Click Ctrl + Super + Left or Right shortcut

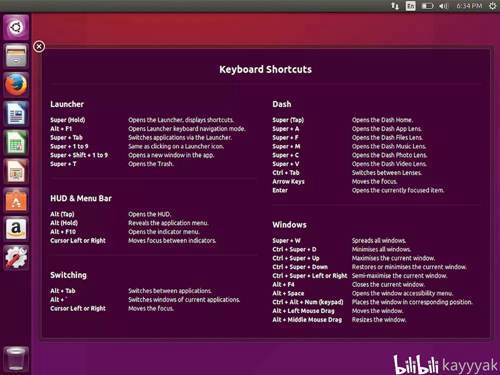pos(310,276)
